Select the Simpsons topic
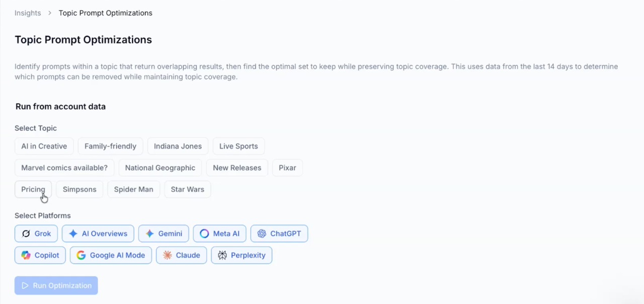 (x=79, y=189)
